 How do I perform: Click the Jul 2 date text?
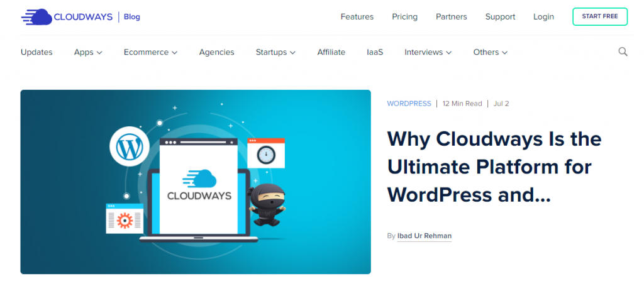point(501,104)
